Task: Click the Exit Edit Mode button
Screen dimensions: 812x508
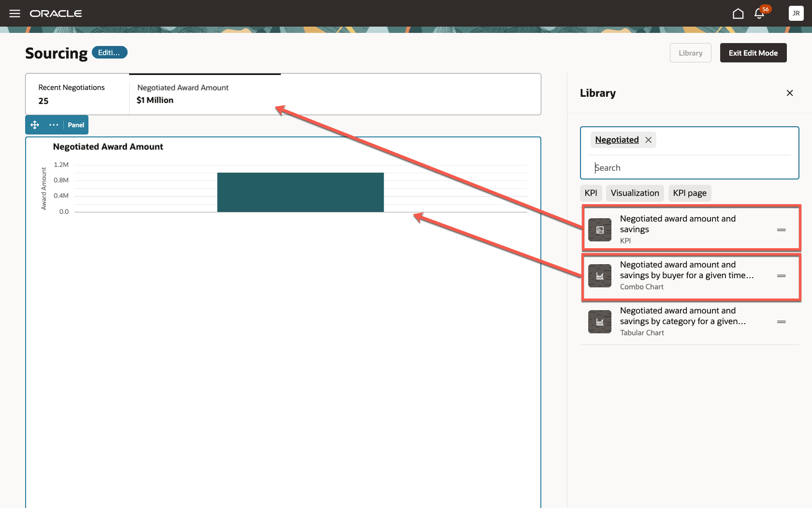Action: pyautogui.click(x=753, y=53)
